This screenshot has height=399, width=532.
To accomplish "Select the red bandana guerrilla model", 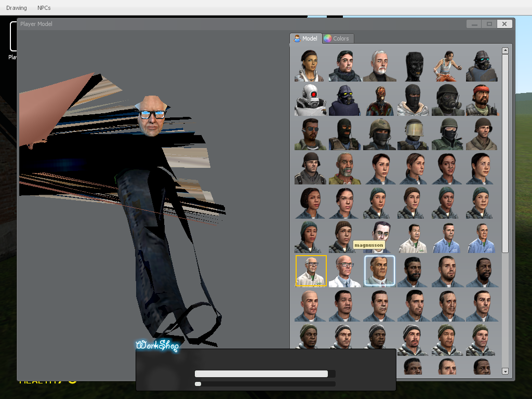I will (x=482, y=100).
